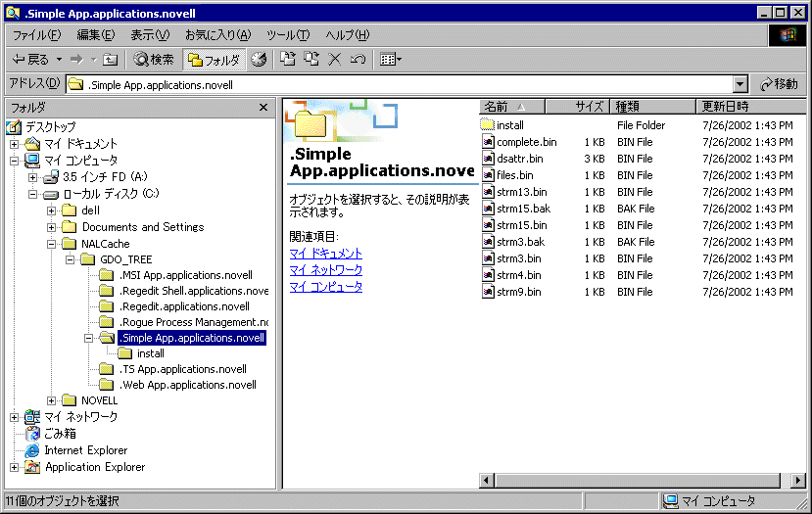The width and height of the screenshot is (812, 514).
Task: Expand the dell folder tree node
Action: (52, 210)
